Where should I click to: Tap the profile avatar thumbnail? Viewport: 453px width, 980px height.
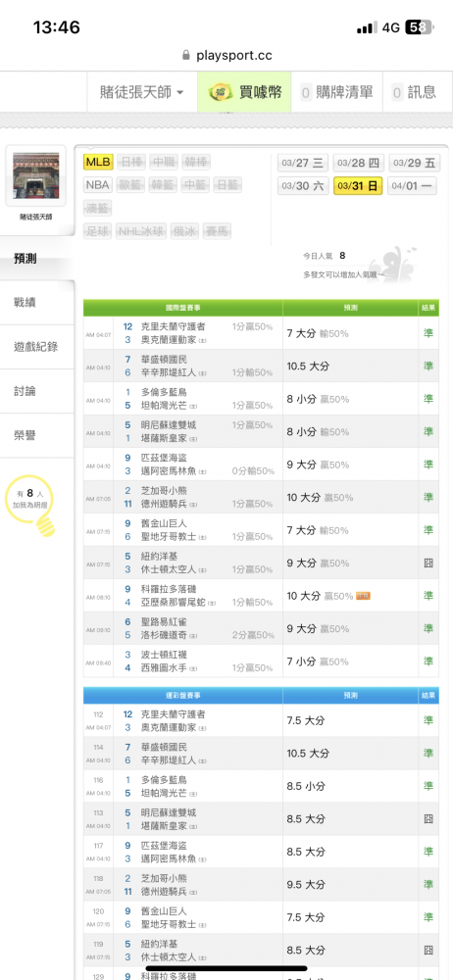point(35,176)
